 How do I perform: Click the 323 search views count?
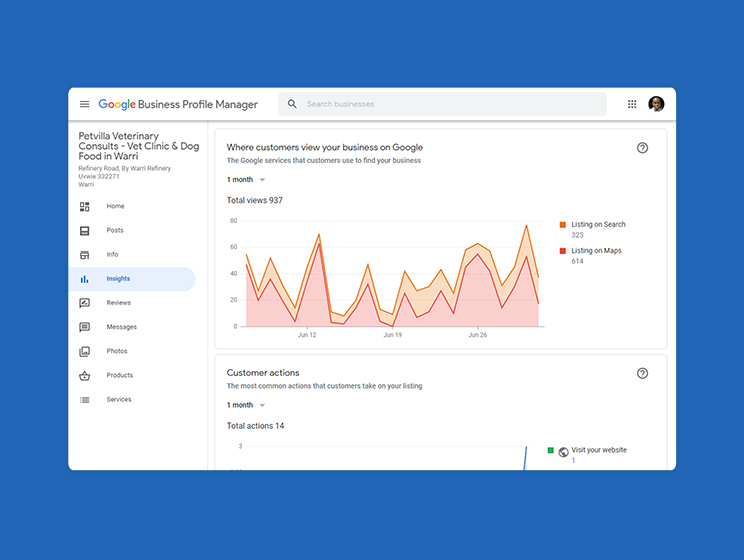(577, 235)
